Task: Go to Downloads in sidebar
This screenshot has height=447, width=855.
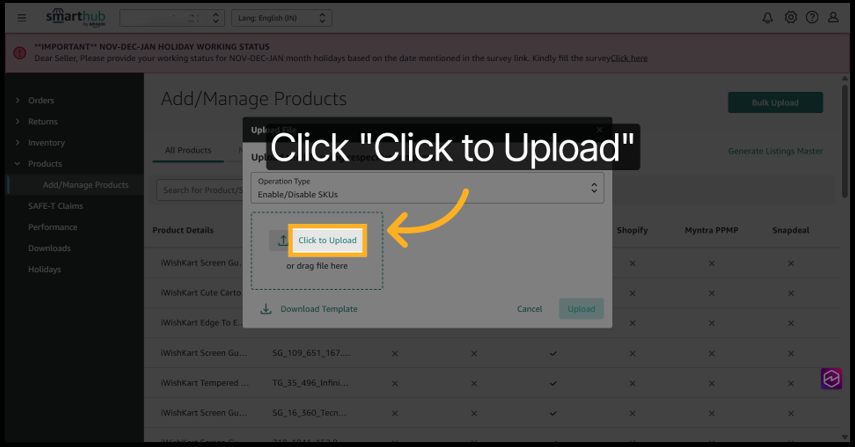Action: (49, 248)
